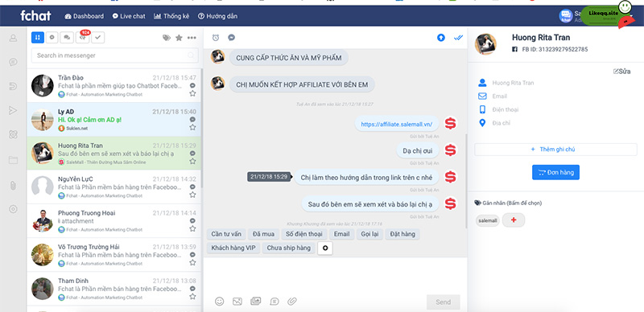
Task: Open Phuong Truong Hoai conversation
Action: tap(114, 221)
